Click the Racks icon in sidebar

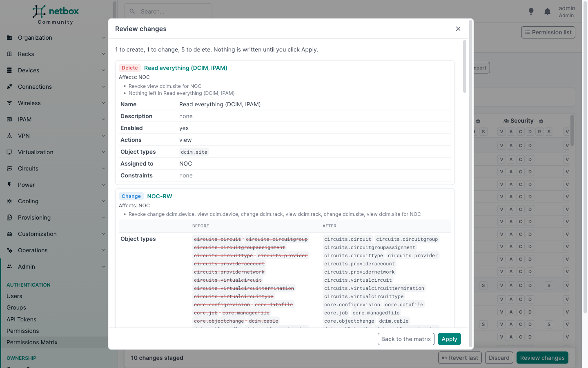click(9, 54)
